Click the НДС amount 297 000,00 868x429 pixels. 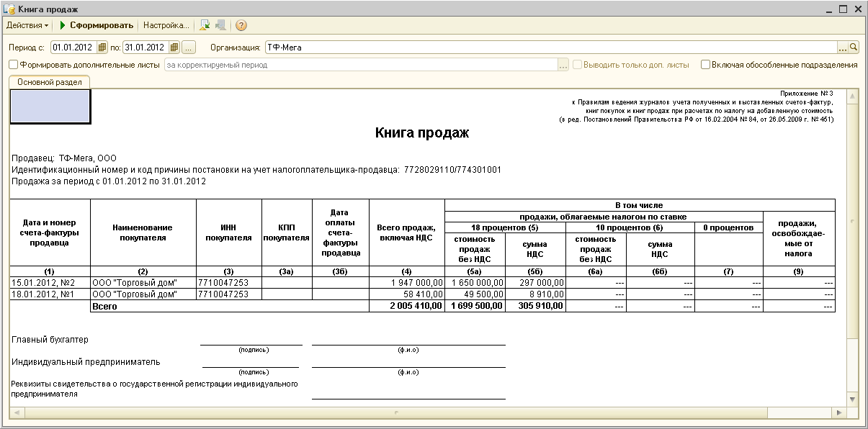click(x=535, y=283)
